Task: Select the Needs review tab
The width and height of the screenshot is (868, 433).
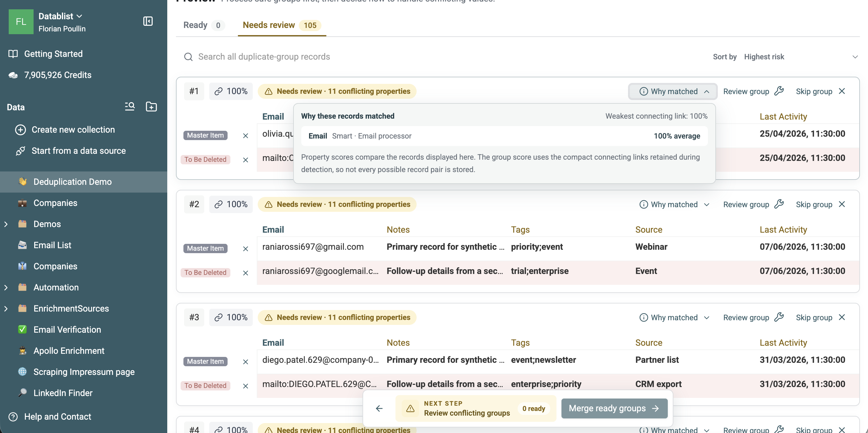Action: 282,25
